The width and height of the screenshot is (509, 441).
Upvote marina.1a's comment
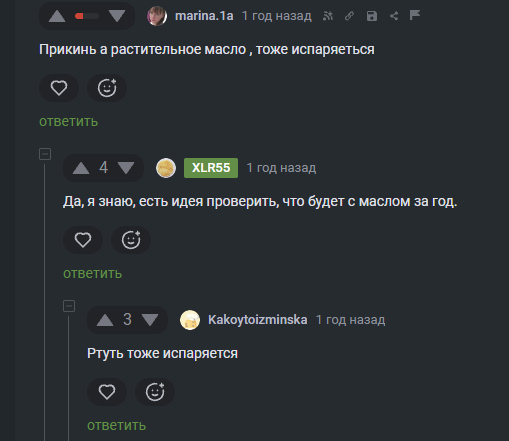(x=57, y=16)
